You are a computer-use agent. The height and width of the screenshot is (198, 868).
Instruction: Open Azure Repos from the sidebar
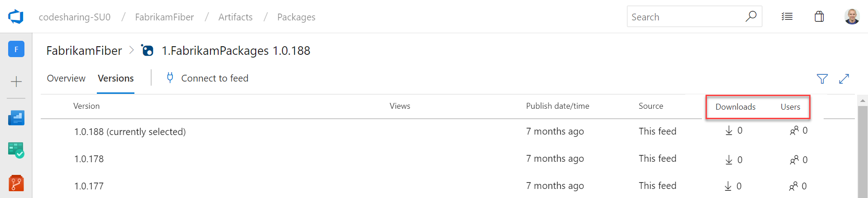(x=16, y=183)
